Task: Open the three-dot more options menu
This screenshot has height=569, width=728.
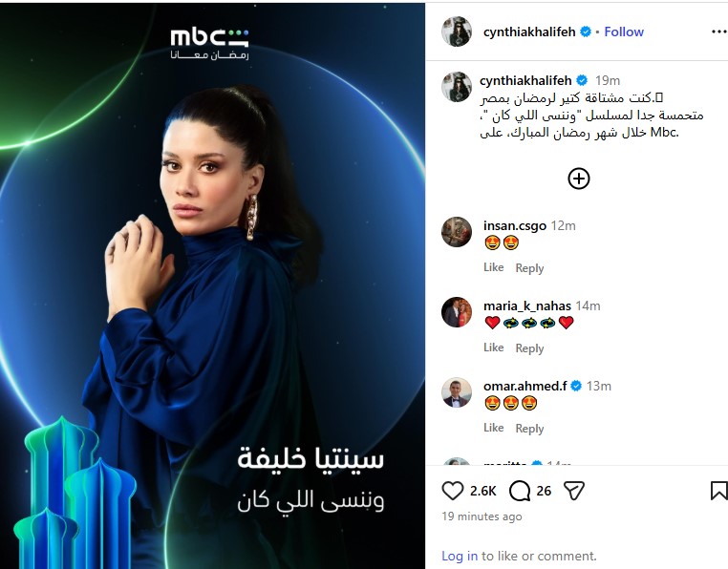Action: 718,32
